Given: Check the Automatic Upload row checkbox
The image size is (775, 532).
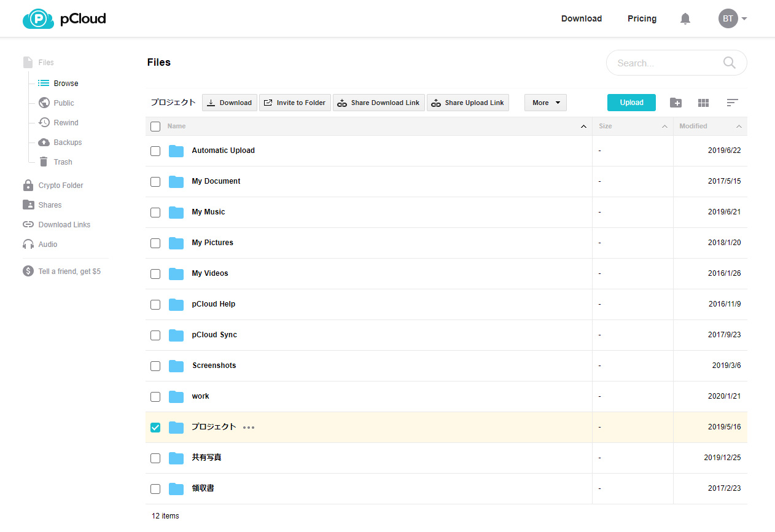Looking at the screenshot, I should tap(155, 151).
